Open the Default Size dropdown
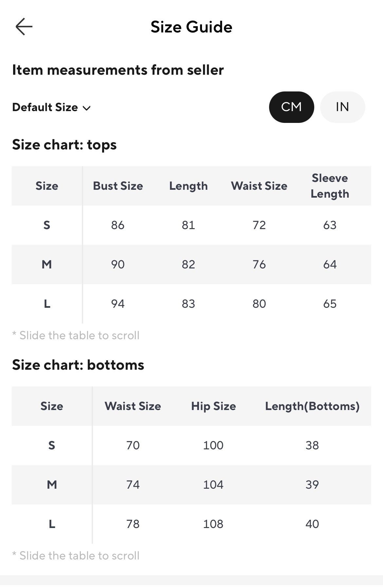The width and height of the screenshot is (383, 588). click(51, 107)
